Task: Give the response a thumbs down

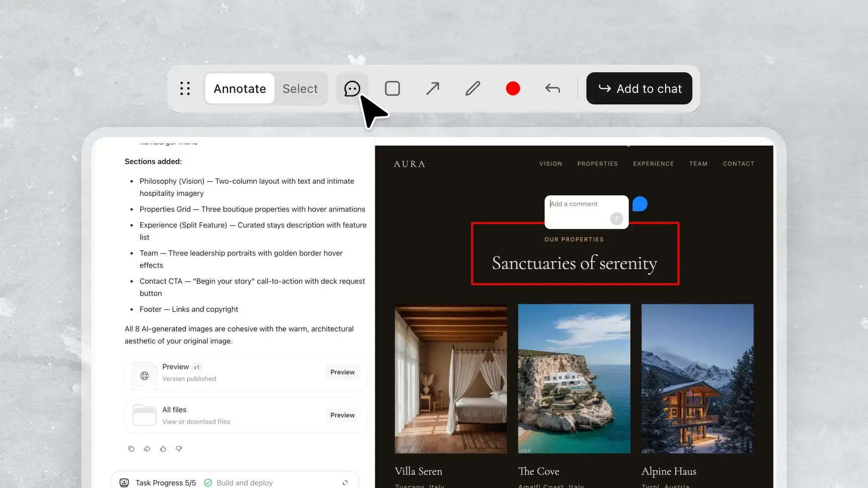Action: (179, 449)
